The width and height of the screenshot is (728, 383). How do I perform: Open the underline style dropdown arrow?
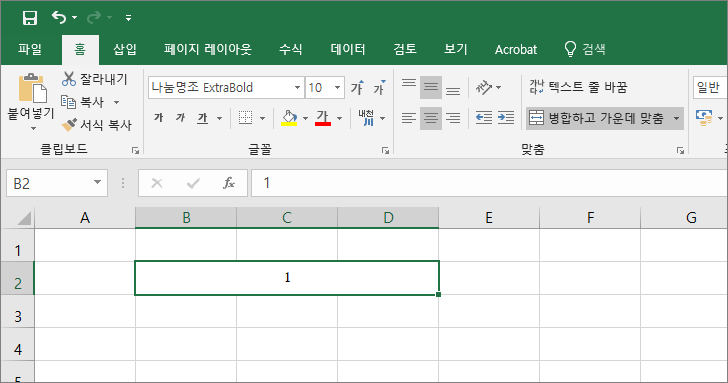[x=219, y=119]
